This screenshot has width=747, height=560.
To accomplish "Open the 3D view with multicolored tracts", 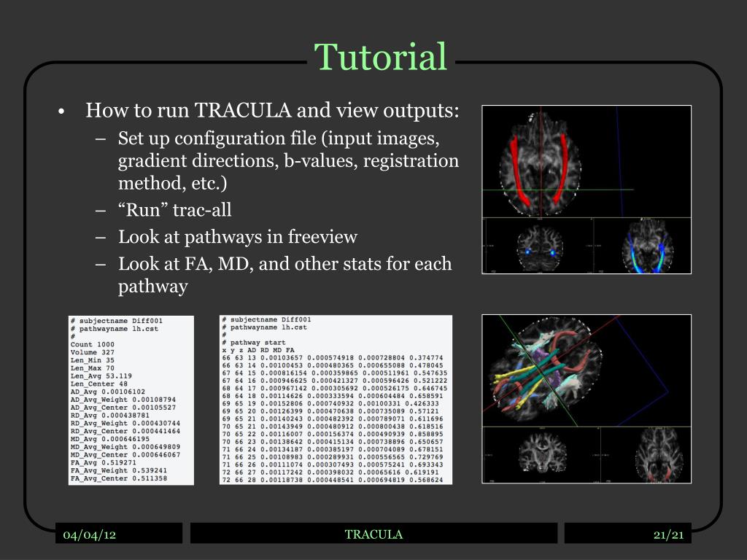I will (587, 371).
